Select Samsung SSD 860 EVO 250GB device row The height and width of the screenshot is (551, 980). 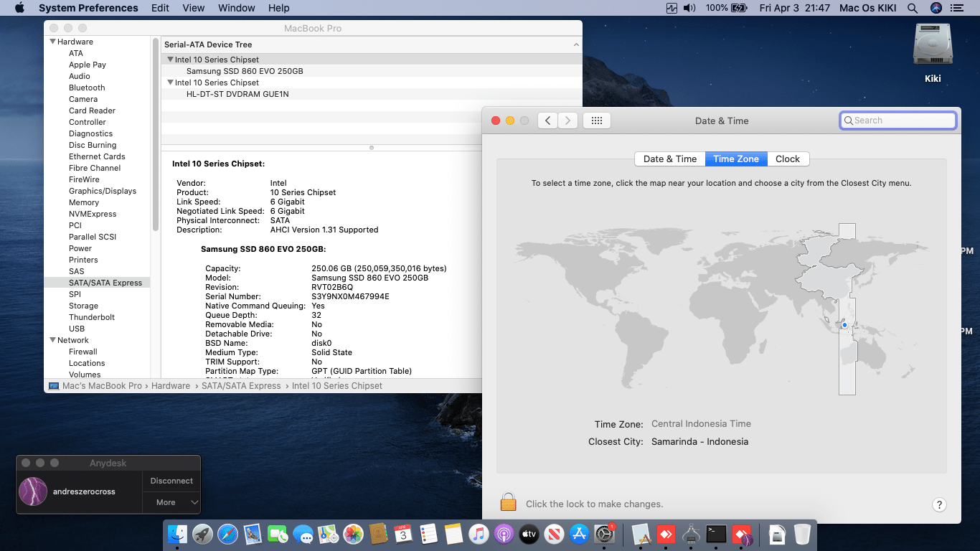point(371,71)
